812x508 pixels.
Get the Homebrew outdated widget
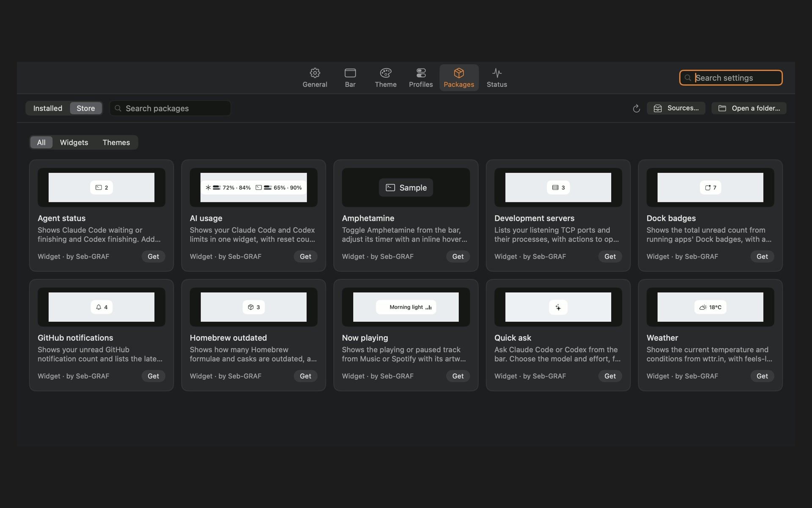(305, 376)
